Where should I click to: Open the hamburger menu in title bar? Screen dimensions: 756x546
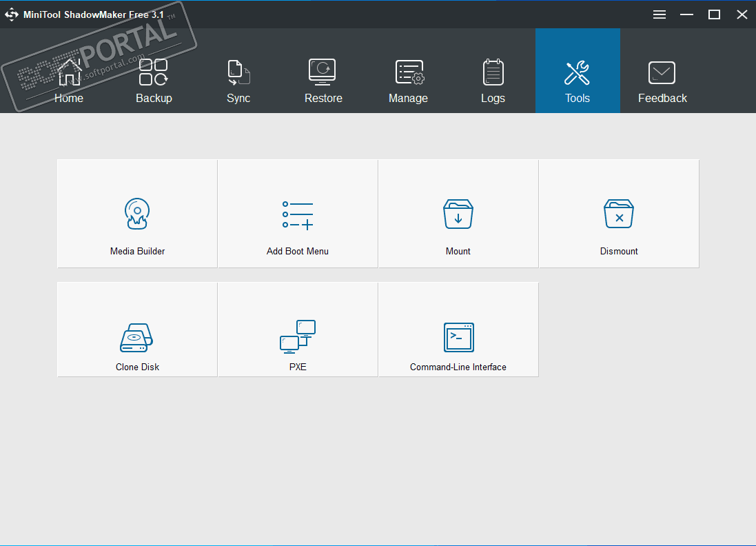pos(660,14)
